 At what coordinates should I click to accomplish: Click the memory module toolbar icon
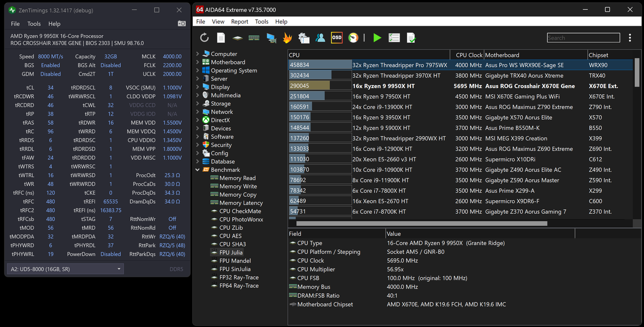(254, 38)
